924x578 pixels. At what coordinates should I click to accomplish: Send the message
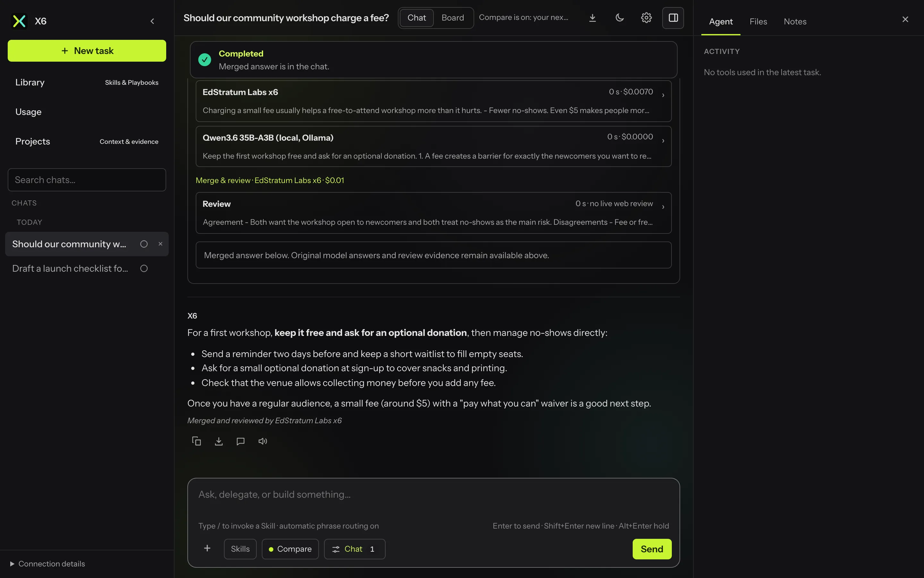coord(652,549)
